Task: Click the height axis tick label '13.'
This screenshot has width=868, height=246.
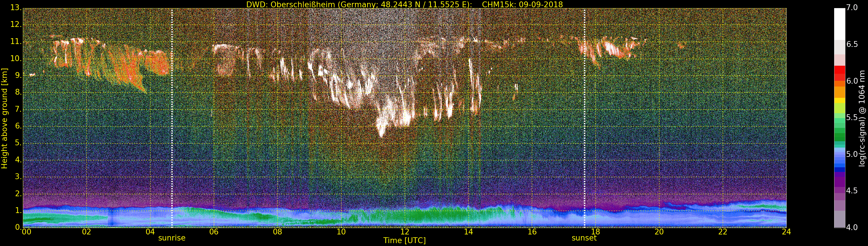Action: (16, 8)
